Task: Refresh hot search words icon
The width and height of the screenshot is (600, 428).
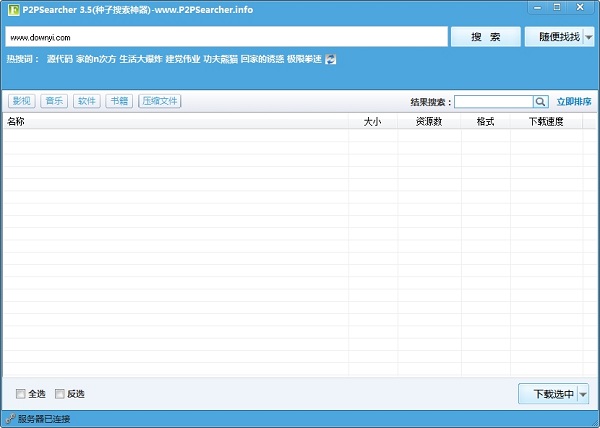Action: (x=331, y=59)
